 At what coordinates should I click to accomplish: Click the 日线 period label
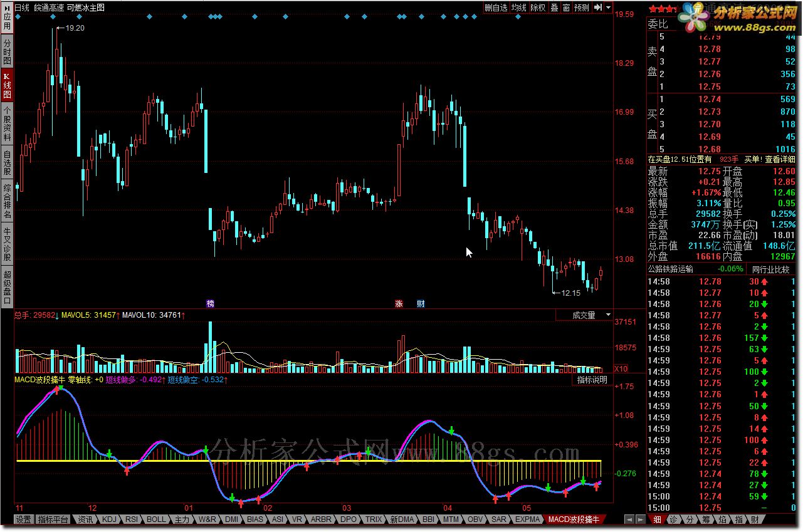coord(22,8)
